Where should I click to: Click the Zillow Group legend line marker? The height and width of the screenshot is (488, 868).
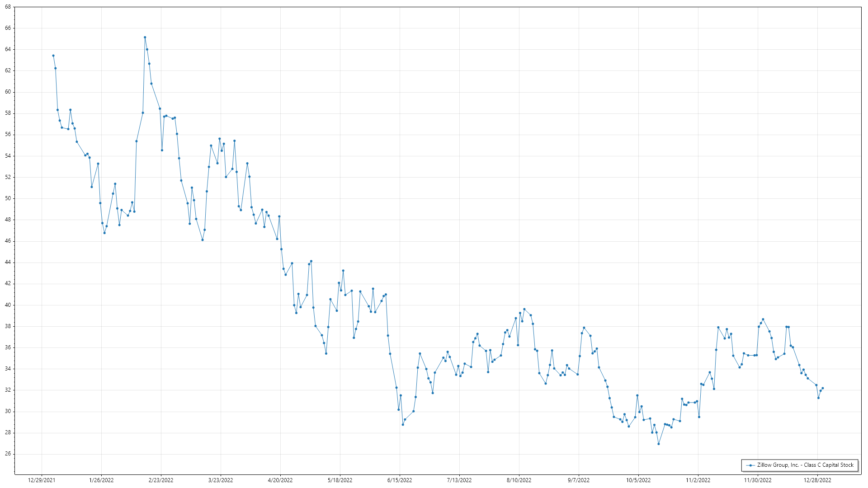coord(751,465)
